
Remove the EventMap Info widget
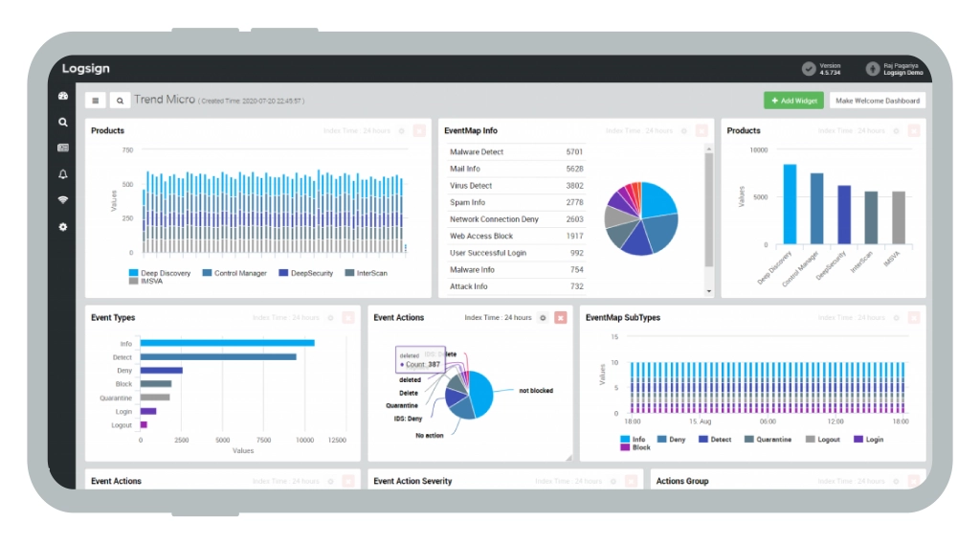[702, 130]
